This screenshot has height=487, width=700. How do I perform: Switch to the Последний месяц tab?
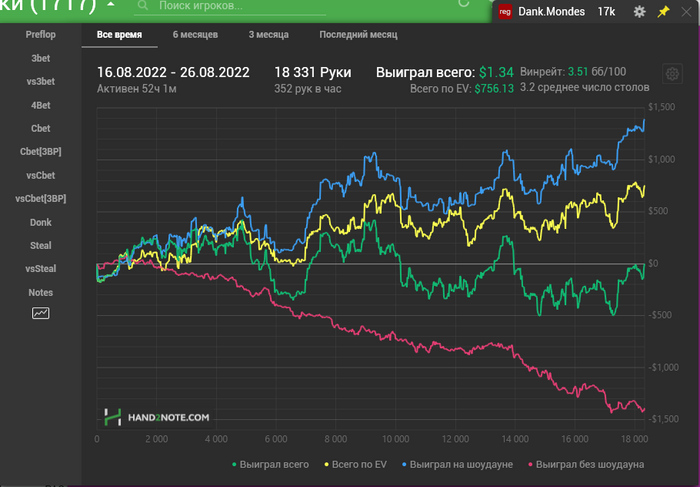(358, 35)
